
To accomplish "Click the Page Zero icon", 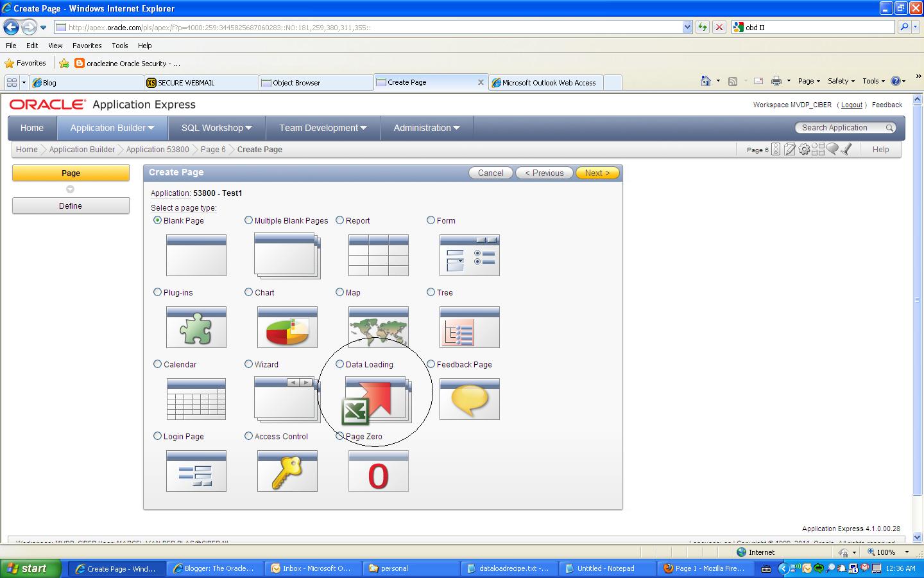I will point(378,471).
